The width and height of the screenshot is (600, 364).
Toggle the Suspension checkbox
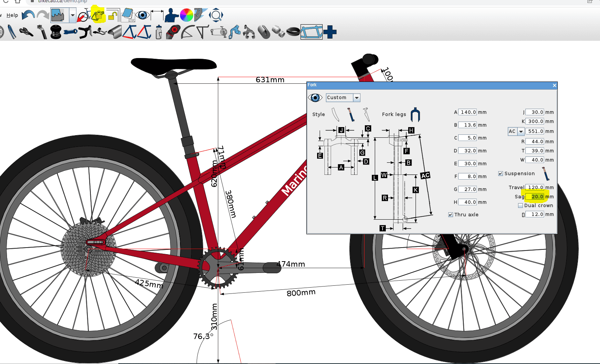point(500,174)
